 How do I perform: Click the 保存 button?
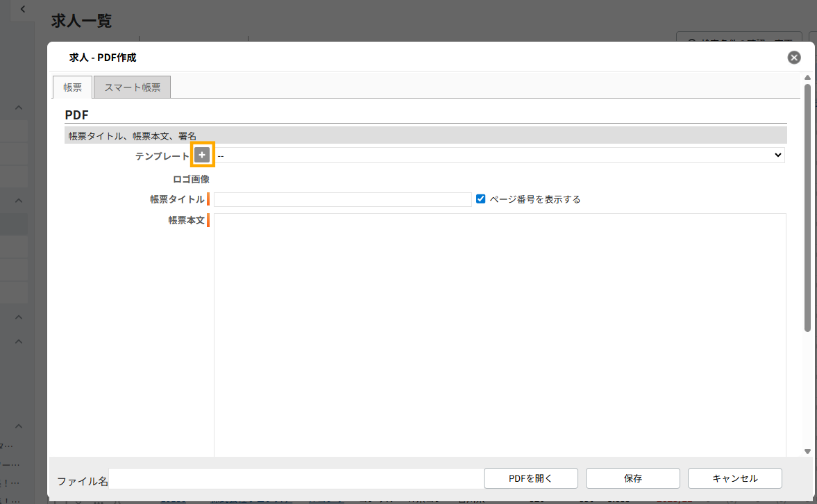(x=632, y=478)
